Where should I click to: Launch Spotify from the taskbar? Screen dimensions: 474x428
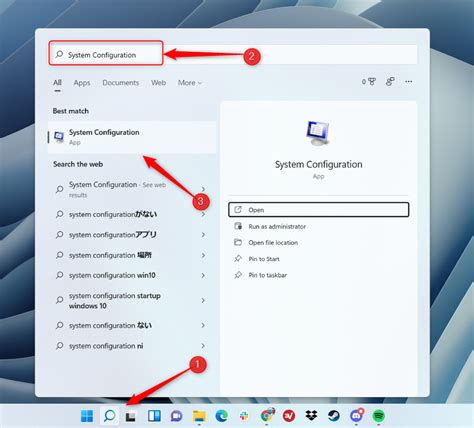tap(379, 416)
